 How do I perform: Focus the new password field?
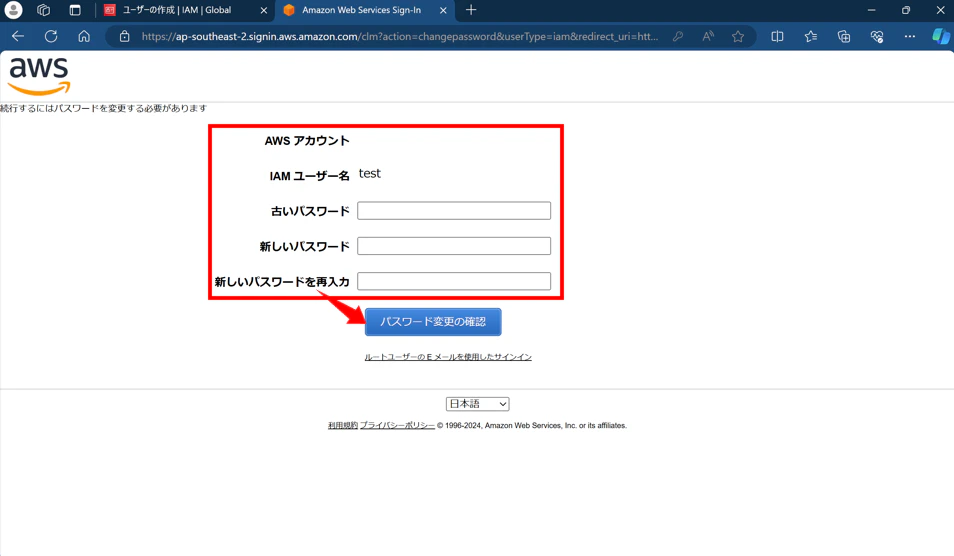tap(454, 246)
